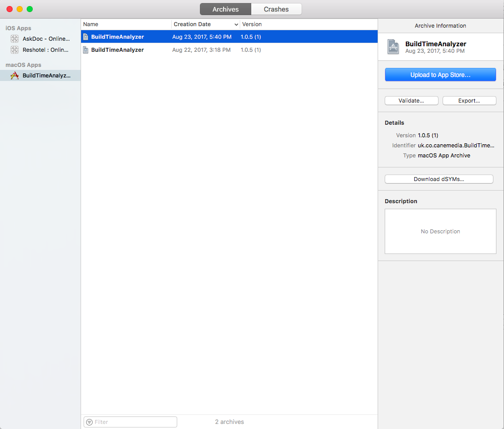Click Download dSYMs button
This screenshot has height=429, width=504.
(x=439, y=179)
